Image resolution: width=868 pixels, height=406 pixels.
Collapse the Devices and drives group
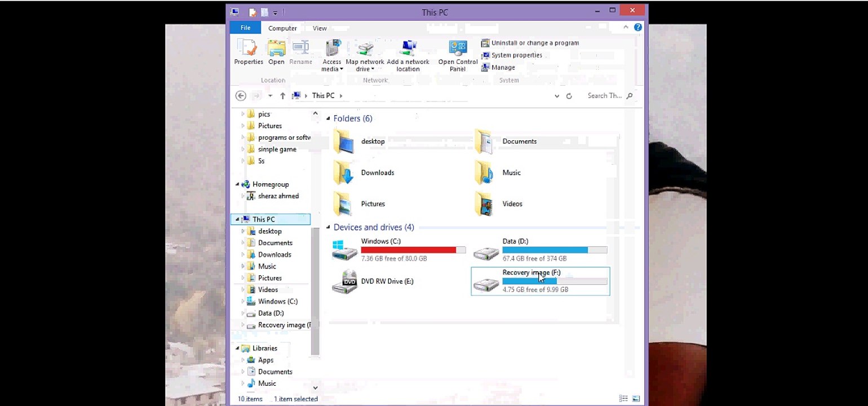click(328, 227)
